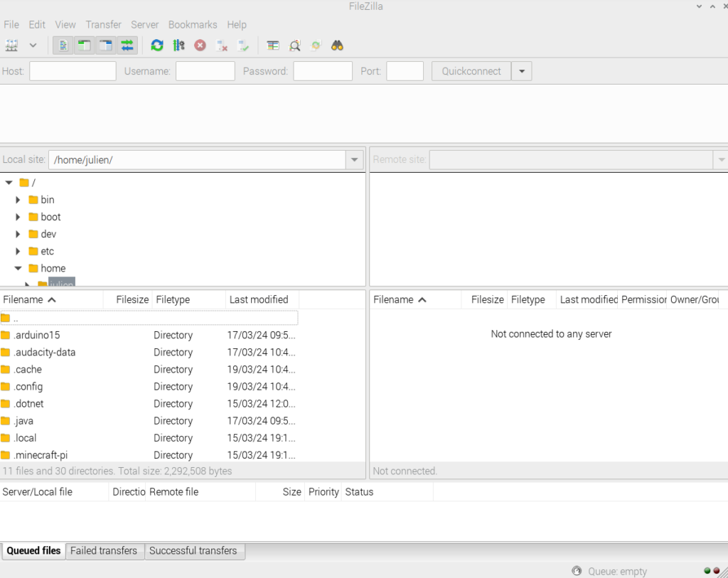
Task: Expand the Local site path dropdown
Action: click(355, 160)
